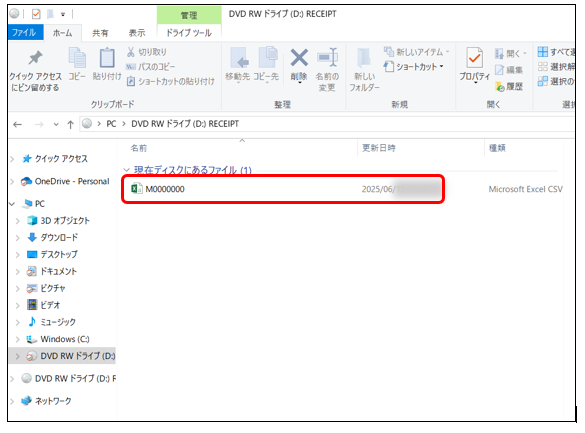Collapse the PC tree node
Viewport: 585px width, 433px height.
12,204
